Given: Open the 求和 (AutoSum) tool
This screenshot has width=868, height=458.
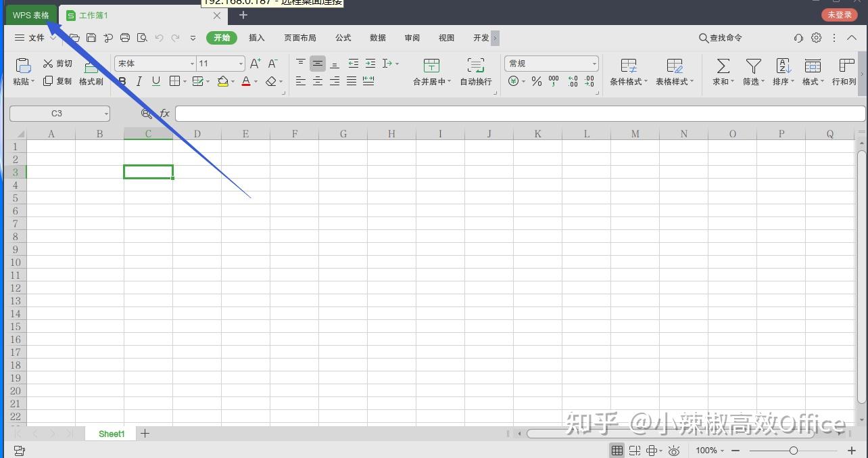Looking at the screenshot, I should pyautogui.click(x=722, y=71).
